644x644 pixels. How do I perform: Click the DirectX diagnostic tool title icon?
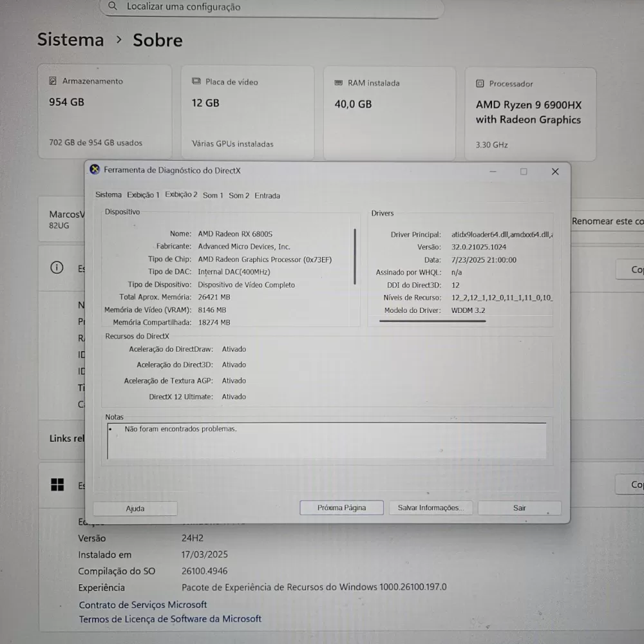coord(95,169)
